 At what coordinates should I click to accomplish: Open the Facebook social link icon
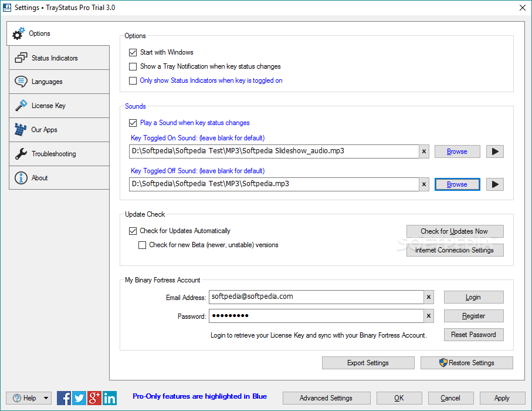(64, 397)
